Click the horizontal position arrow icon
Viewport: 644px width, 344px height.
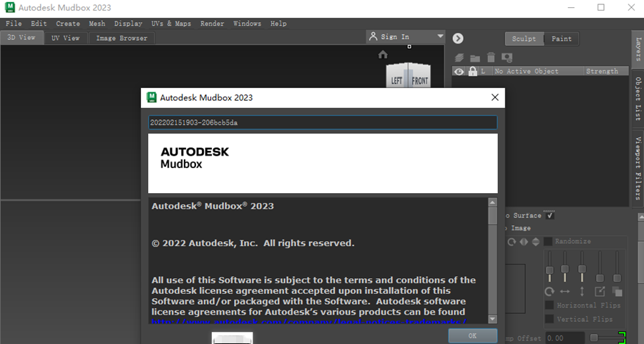[x=565, y=292]
